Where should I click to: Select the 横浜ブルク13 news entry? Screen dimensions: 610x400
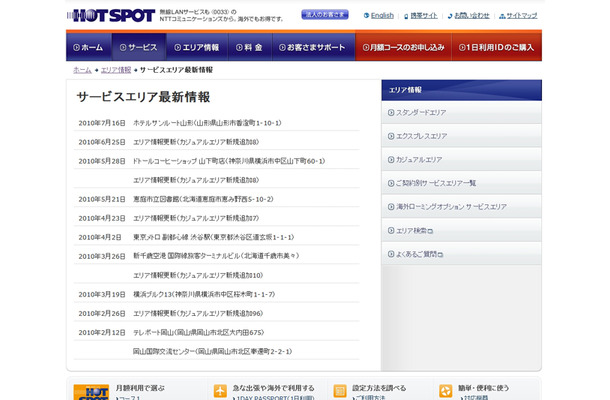pos(204,295)
